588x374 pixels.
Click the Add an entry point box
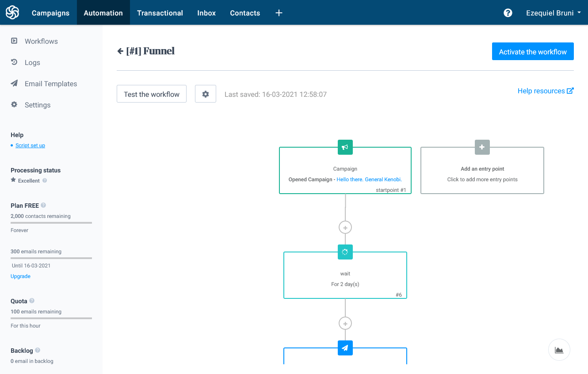point(482,170)
